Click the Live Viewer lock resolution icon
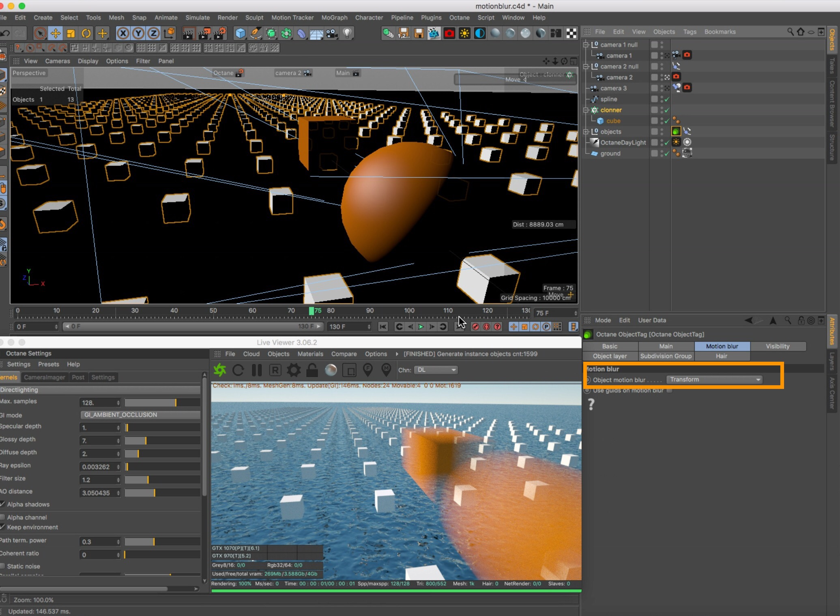The width and height of the screenshot is (840, 616). click(x=312, y=370)
